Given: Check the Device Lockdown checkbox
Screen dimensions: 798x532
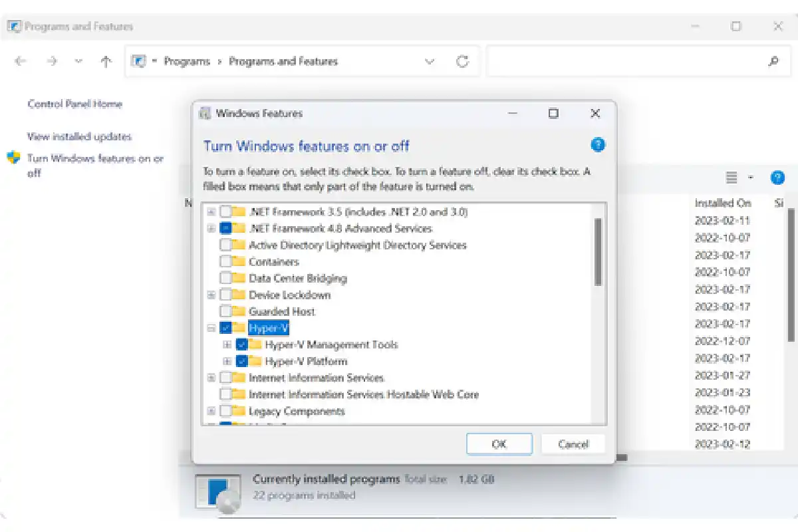Looking at the screenshot, I should [x=225, y=295].
